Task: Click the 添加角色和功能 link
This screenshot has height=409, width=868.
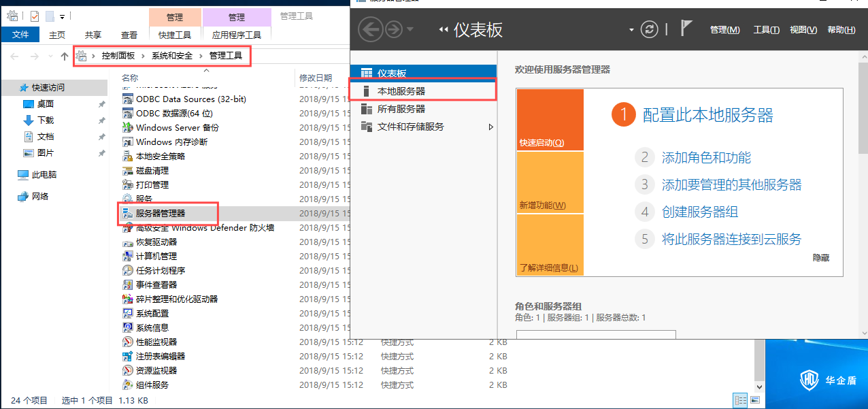Action: click(706, 158)
